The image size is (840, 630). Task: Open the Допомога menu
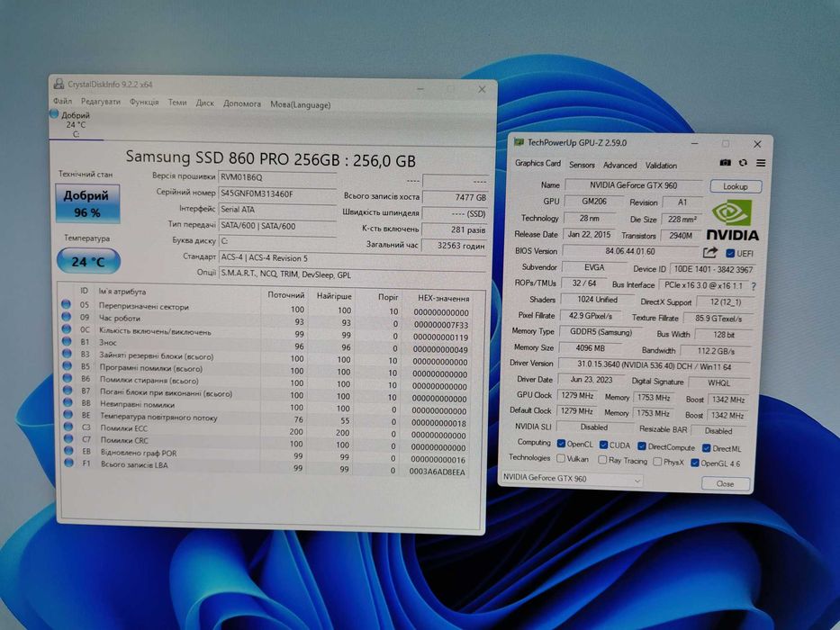pos(242,103)
